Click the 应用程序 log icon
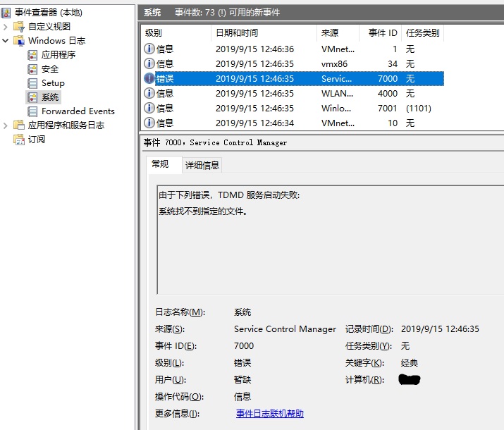The height and width of the screenshot is (430, 504). click(x=32, y=55)
